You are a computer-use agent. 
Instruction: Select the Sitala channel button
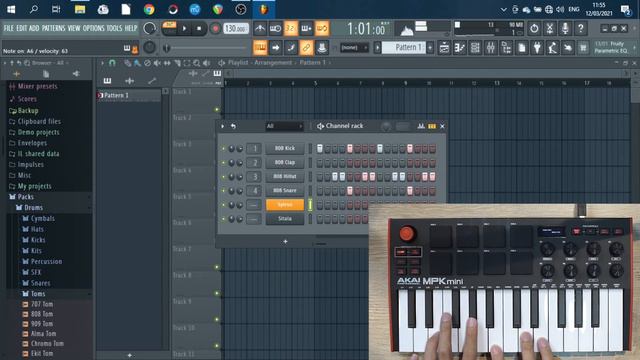coord(285,219)
